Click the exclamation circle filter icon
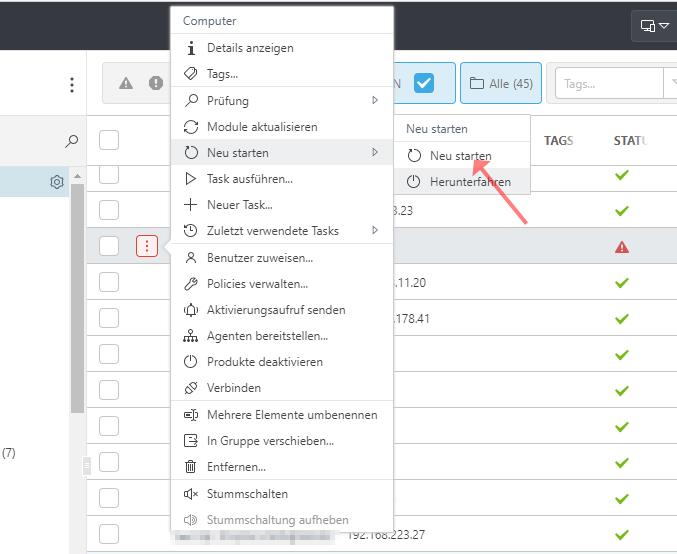Viewport: 677px width, 554px height. point(156,83)
